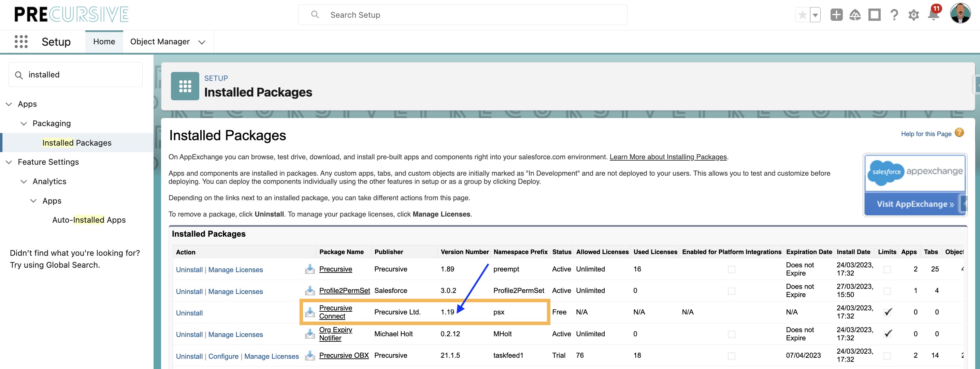The height and width of the screenshot is (369, 980).
Task: Collapse the top Apps tree section
Action: pos(9,104)
